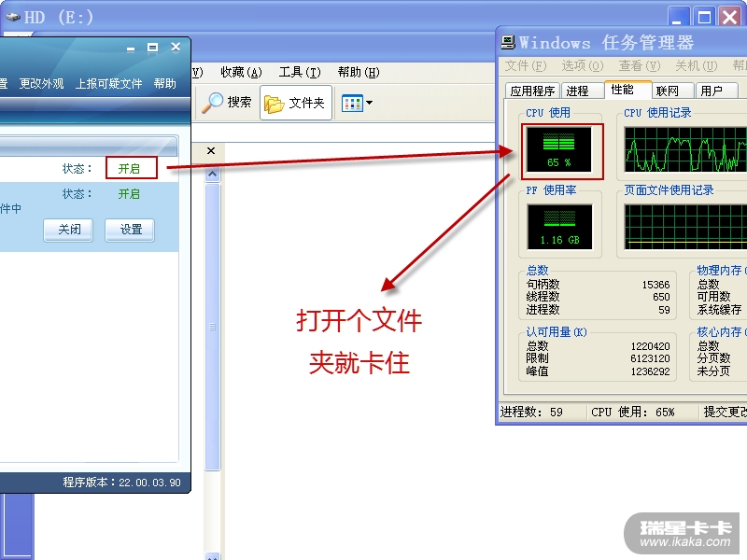Viewport: 747px width, 560px height.
Task: Click the thread count 650
Action: [x=661, y=297]
